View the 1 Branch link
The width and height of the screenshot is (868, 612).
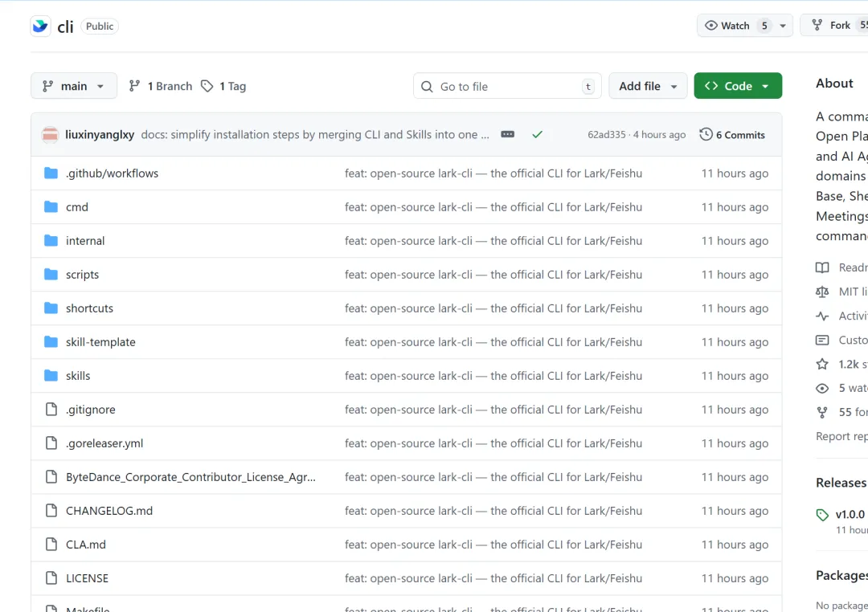point(161,86)
